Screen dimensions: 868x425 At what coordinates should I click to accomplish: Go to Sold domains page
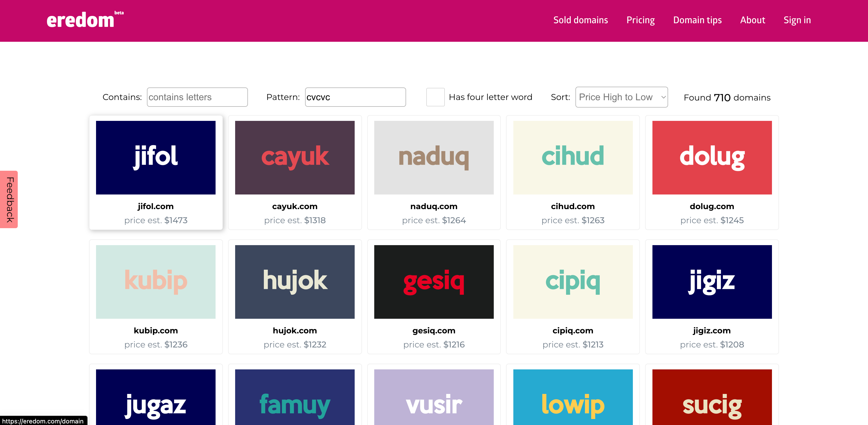click(x=580, y=20)
